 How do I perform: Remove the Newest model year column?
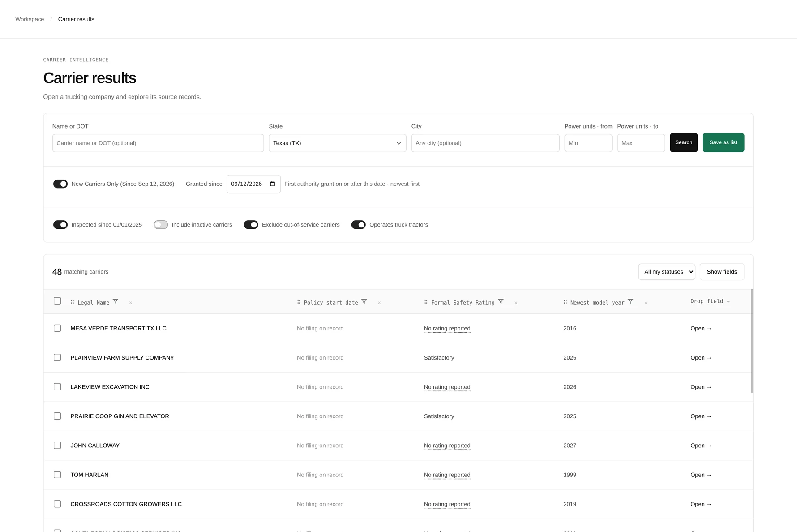coord(646,303)
